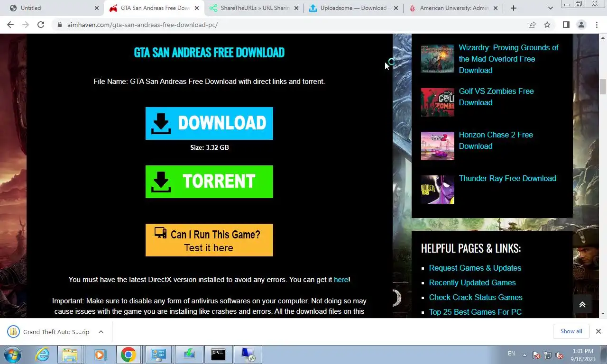Image resolution: width=607 pixels, height=364 pixels.
Task: Switch to the Uploadsome Download tab
Action: click(x=353, y=8)
